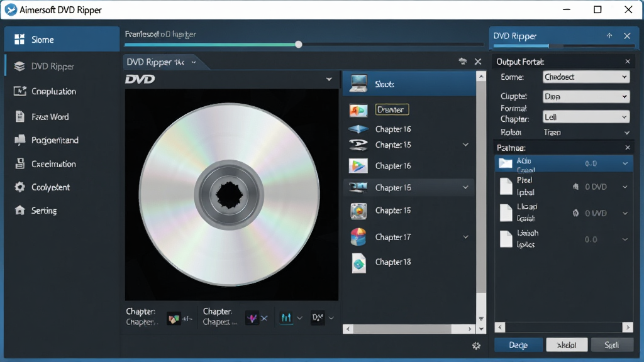Click the Lisiaoh Ipules file icon

(506, 239)
